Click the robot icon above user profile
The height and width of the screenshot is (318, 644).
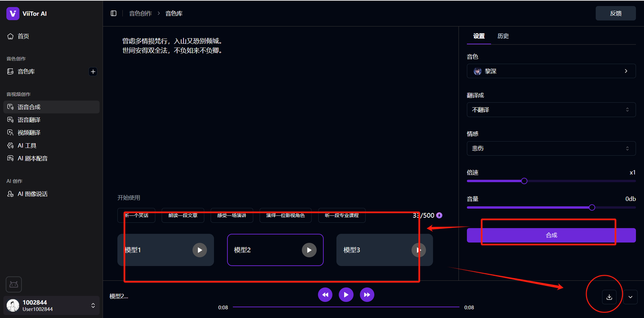pos(14,284)
